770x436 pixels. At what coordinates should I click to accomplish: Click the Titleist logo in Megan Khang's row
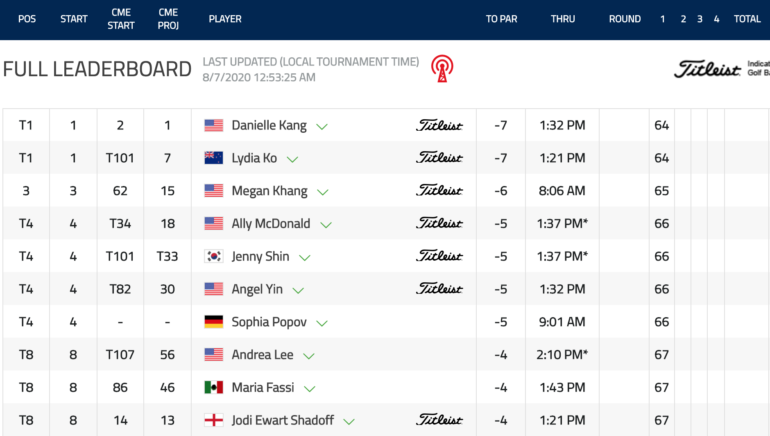coord(440,190)
